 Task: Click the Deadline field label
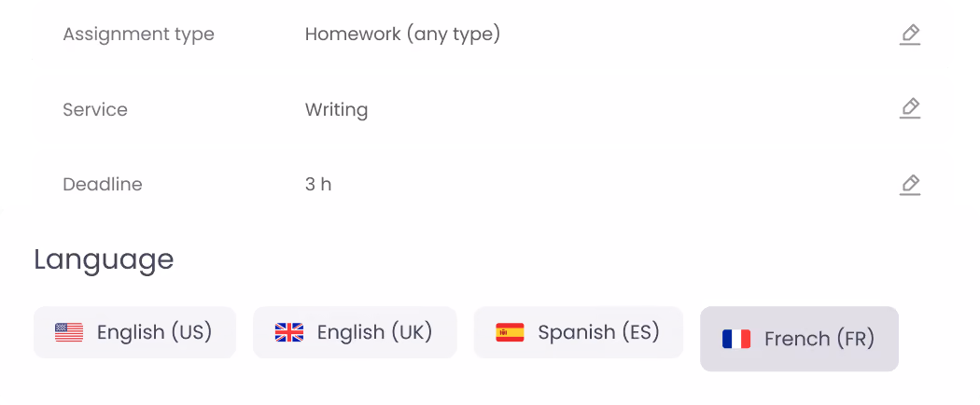(103, 185)
